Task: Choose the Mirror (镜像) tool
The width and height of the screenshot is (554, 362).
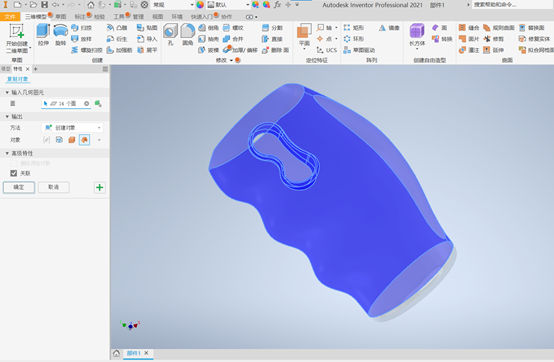Action: [x=389, y=28]
